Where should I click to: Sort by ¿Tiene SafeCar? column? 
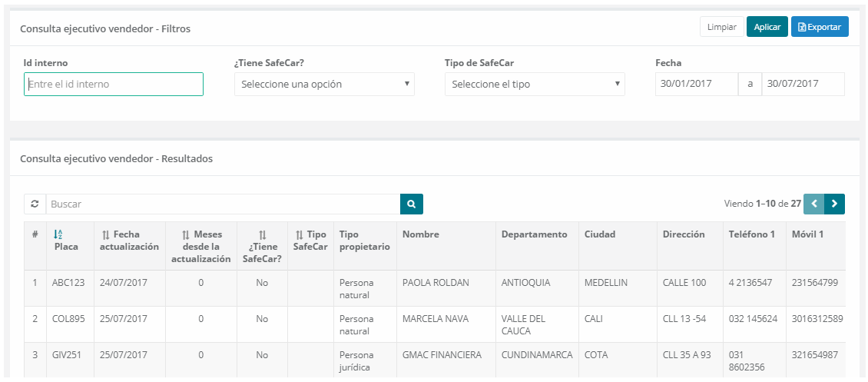pyautogui.click(x=262, y=234)
